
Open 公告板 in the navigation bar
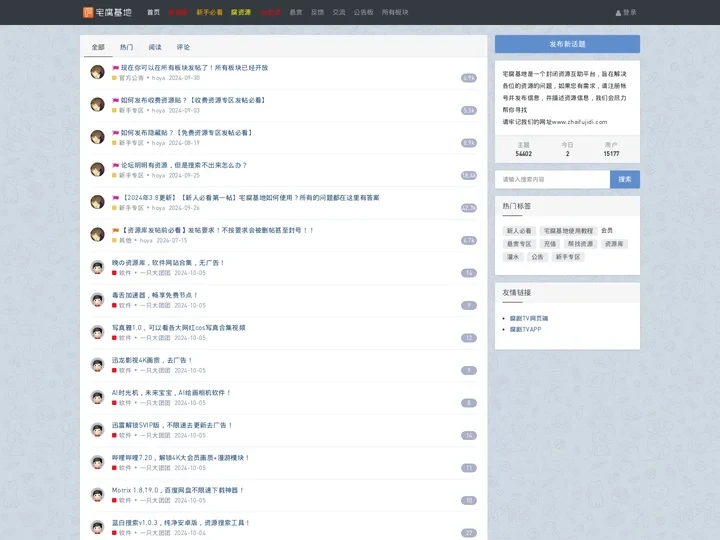click(363, 12)
